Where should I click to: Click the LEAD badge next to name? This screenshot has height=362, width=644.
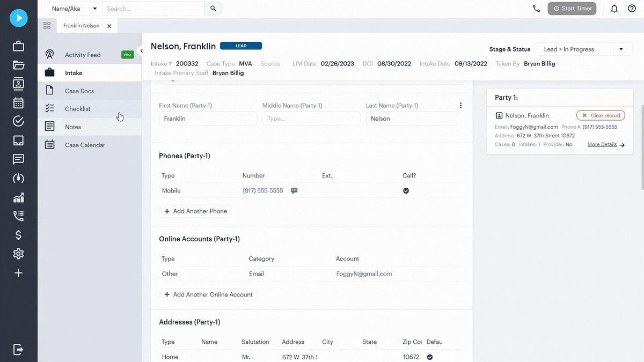click(x=241, y=46)
